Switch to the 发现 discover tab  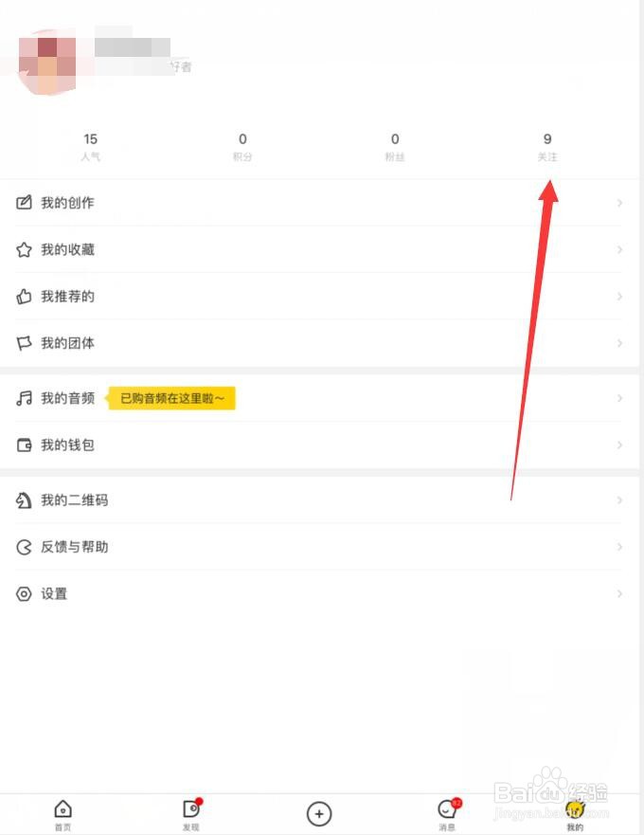click(x=190, y=813)
